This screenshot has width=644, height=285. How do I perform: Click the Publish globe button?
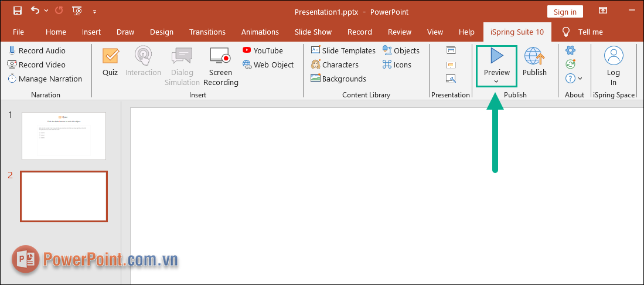(x=534, y=62)
